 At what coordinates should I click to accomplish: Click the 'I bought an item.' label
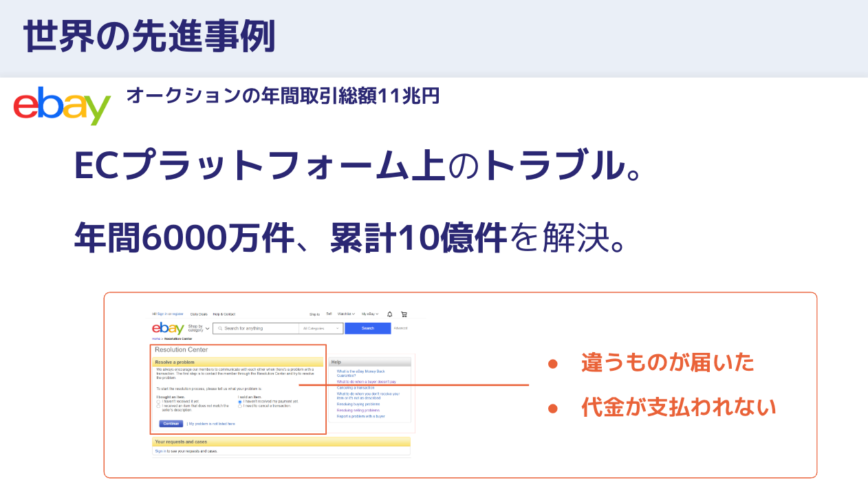[171, 397]
